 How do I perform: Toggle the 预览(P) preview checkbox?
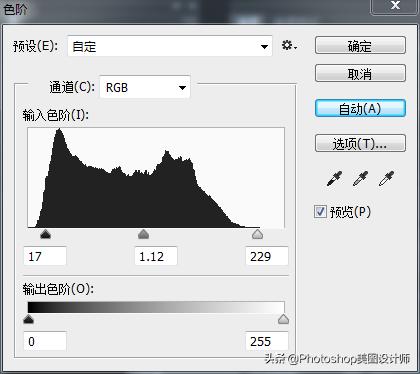320,211
